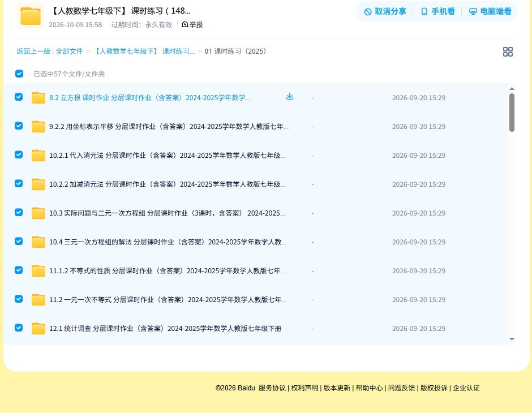Open folder 12.1 统计调查

click(x=165, y=328)
